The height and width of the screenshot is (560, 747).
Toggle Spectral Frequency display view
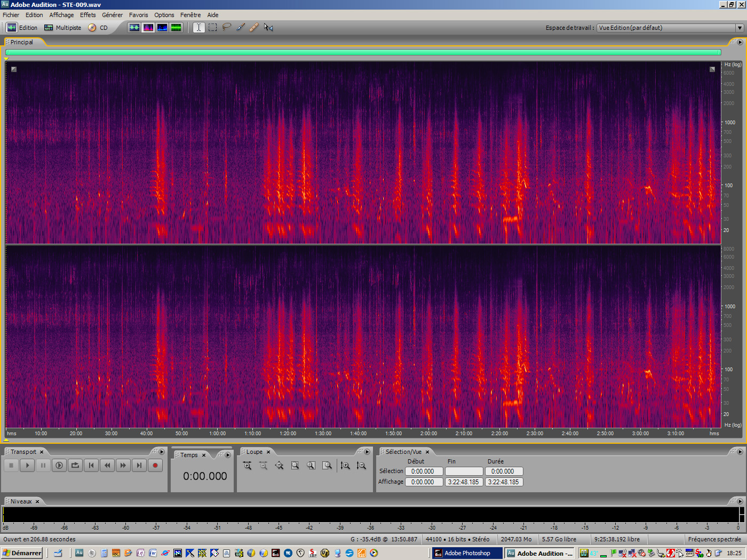click(x=148, y=27)
